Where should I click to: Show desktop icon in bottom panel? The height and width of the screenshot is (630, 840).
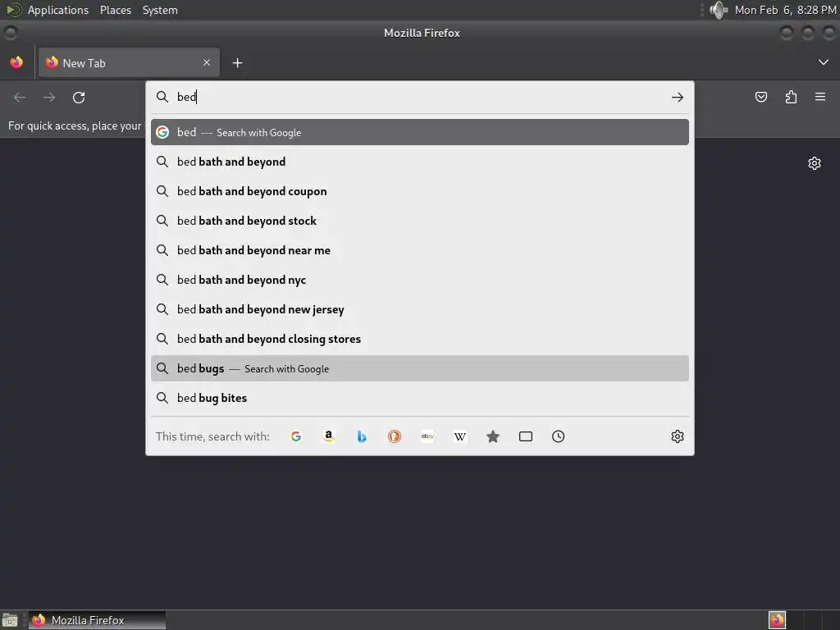tap(10, 620)
